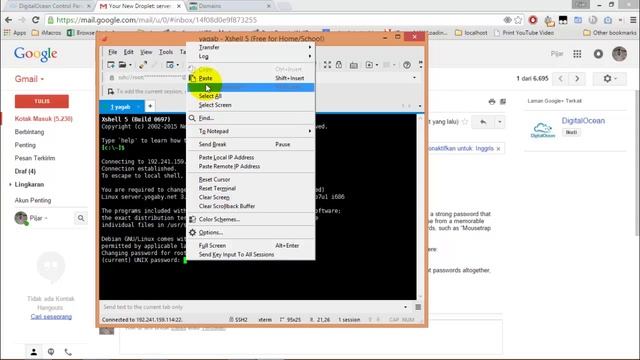The image size is (640, 360).
Task: Click the reply arrow button in the email
Action: [483, 122]
